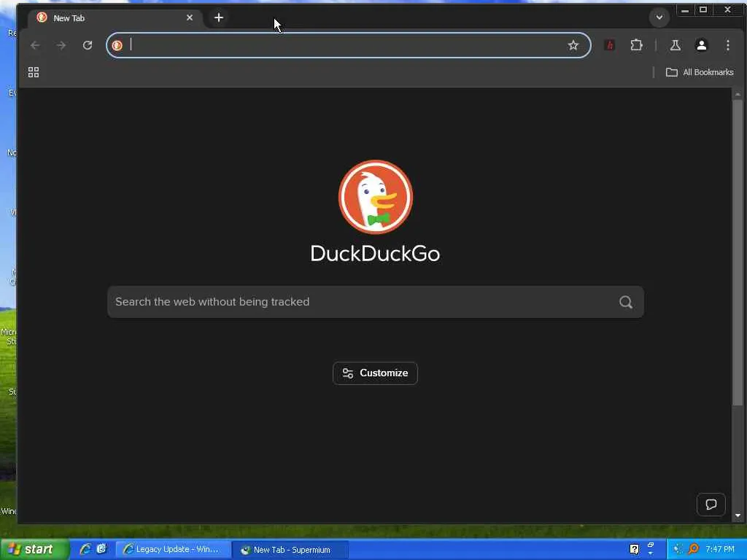
Task: Reload the current page
Action: [88, 45]
